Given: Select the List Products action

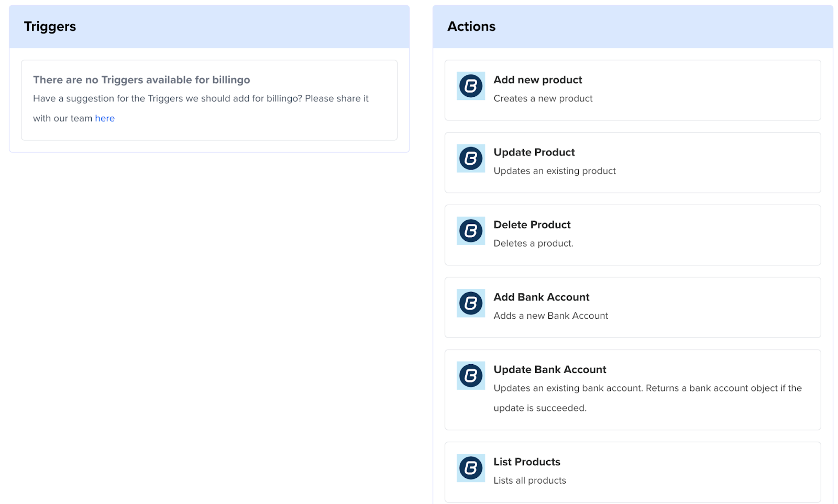Looking at the screenshot, I should pyautogui.click(x=632, y=472).
